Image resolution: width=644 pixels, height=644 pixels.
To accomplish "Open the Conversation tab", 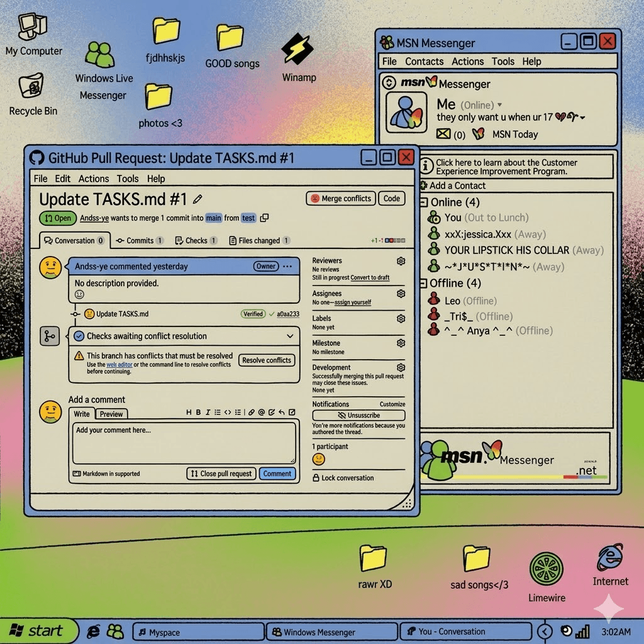I will 75,240.
